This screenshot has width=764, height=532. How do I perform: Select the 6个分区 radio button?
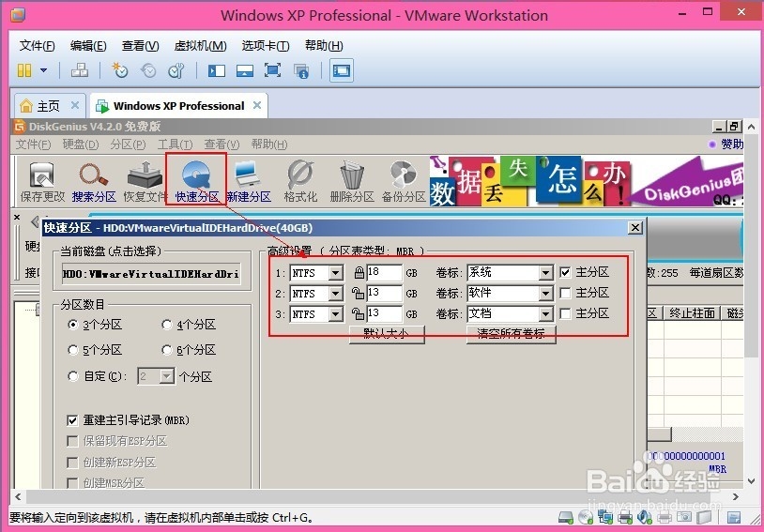[167, 350]
